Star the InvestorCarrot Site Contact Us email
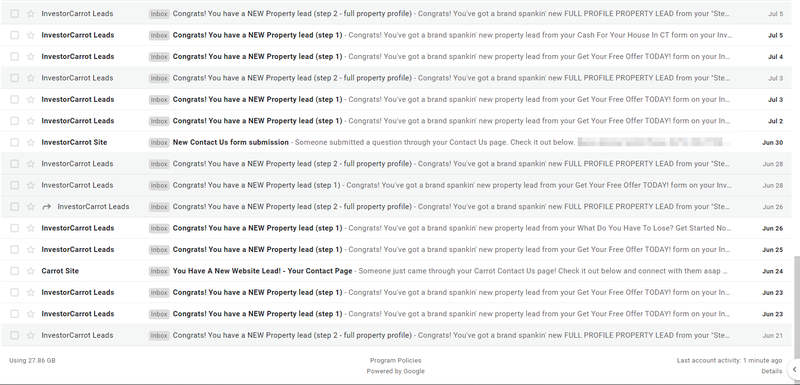Image resolution: width=800 pixels, height=385 pixels. coord(31,142)
